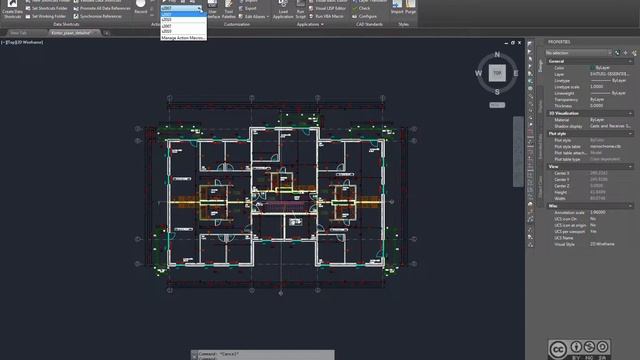Open the Object Class side tab
The image size is (640, 360).
coord(540,187)
